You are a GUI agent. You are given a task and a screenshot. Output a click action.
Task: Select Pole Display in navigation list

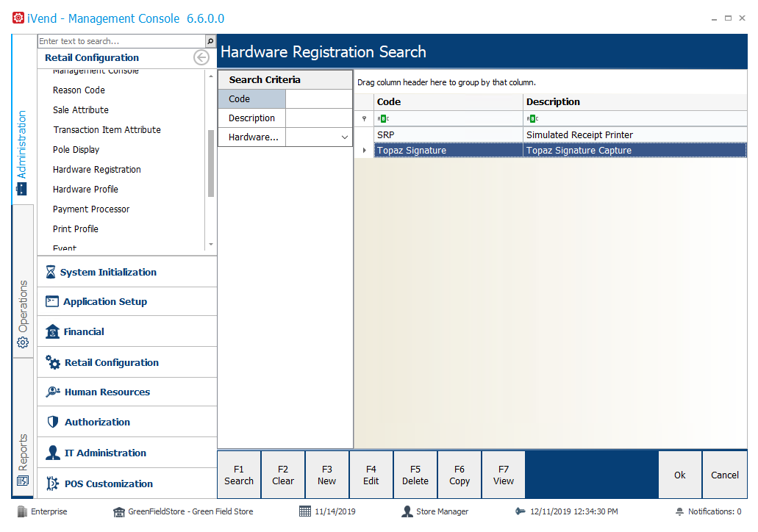click(x=76, y=149)
